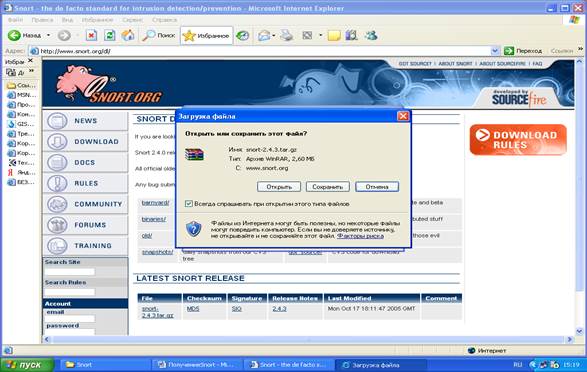Click the SIG signature link
Image resolution: width=587 pixels, height=372 pixels.
coord(237,309)
